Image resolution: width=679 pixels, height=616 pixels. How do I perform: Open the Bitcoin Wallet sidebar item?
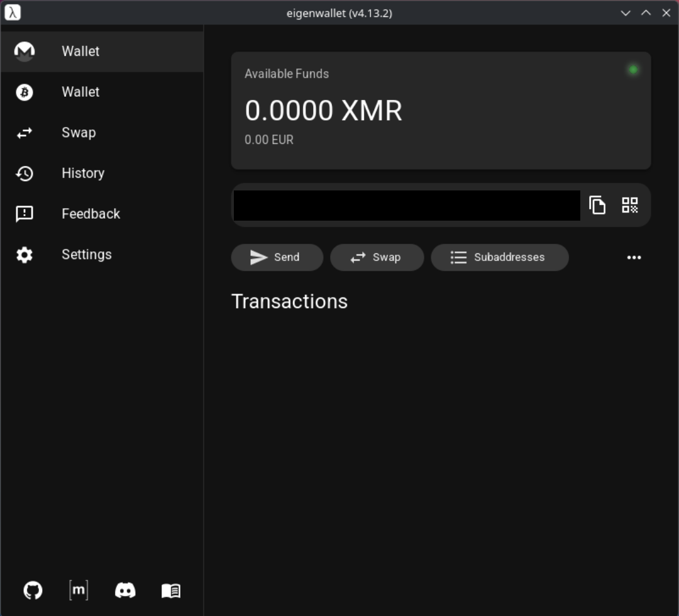[x=102, y=92]
